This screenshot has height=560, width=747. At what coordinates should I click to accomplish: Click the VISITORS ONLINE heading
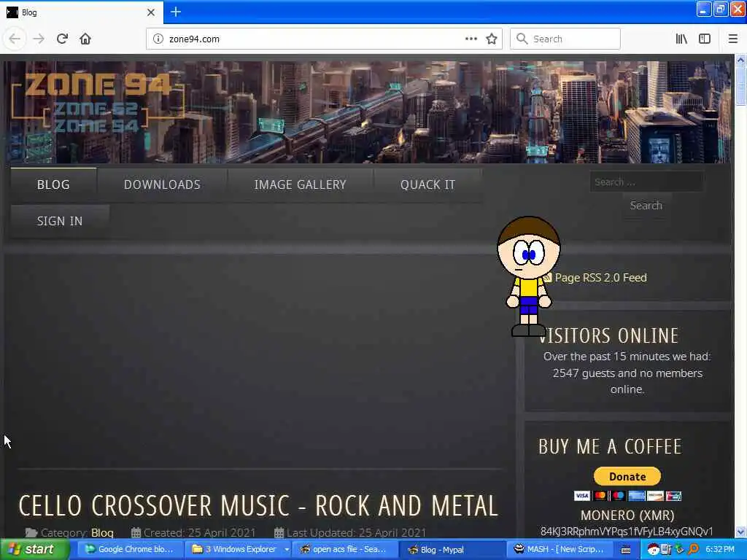(609, 335)
